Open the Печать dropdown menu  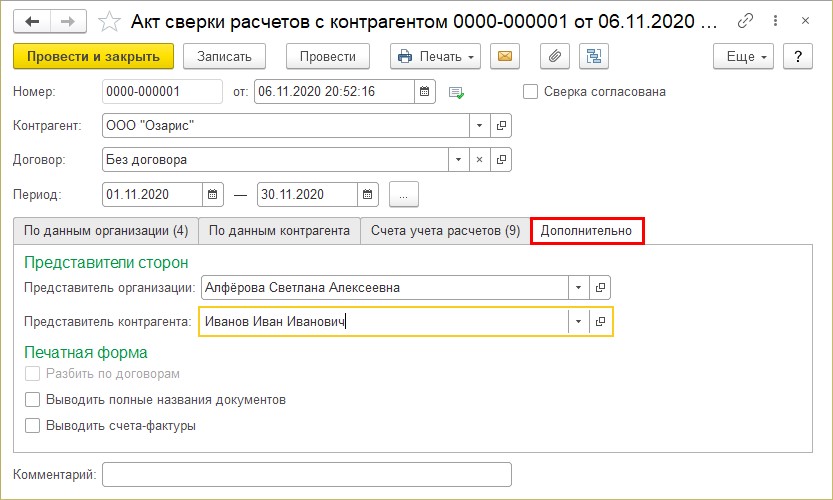tap(435, 56)
